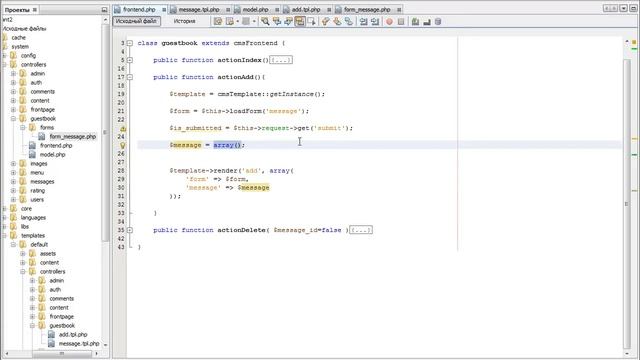
Task: Click the folded {...} block after actionDelete
Action: click(361, 230)
